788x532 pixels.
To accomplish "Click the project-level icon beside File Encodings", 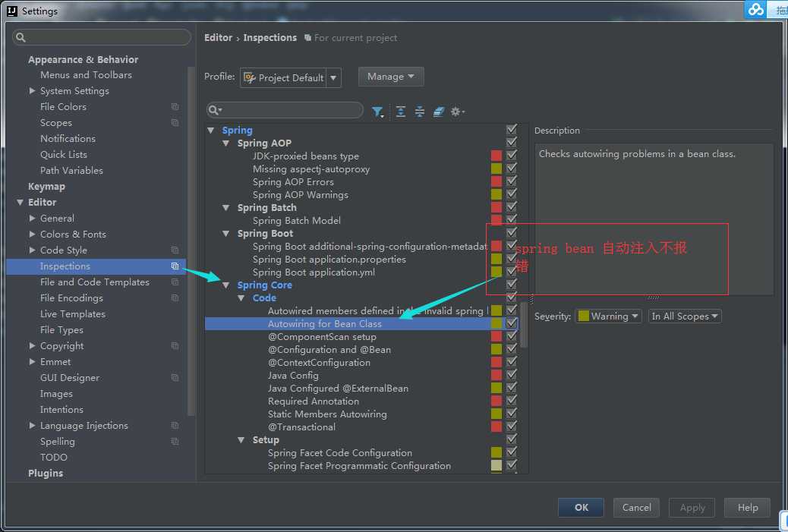I will point(175,298).
